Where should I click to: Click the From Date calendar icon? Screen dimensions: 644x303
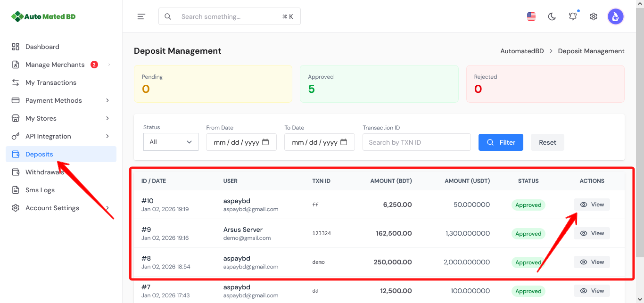[265, 142]
